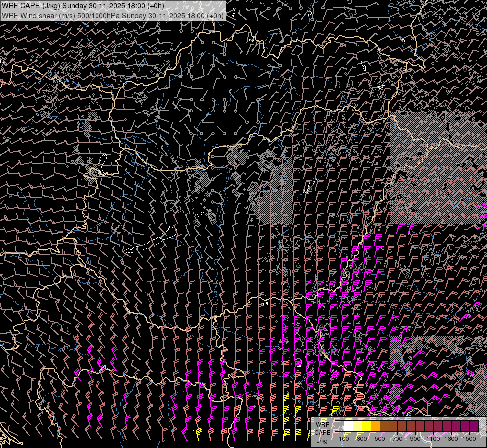Screen dimensions: 487x448
Task: Click the 1300 legend tick label
Action: point(451,439)
